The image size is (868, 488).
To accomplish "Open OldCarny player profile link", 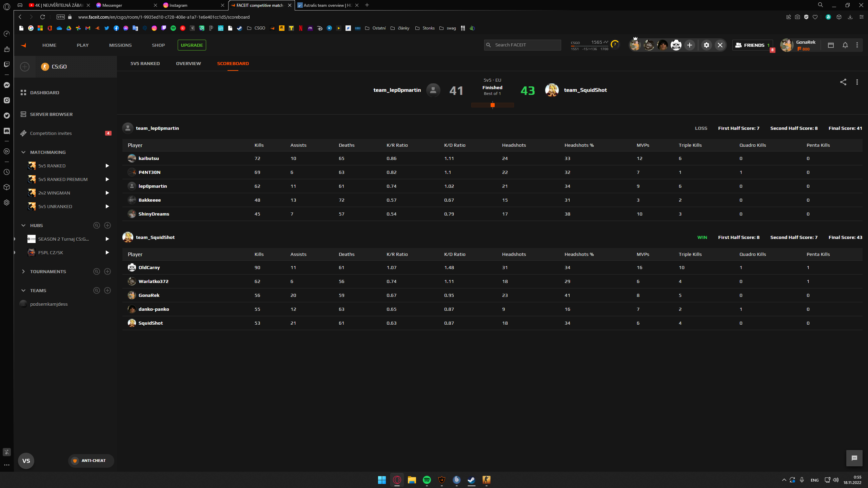I will click(149, 267).
